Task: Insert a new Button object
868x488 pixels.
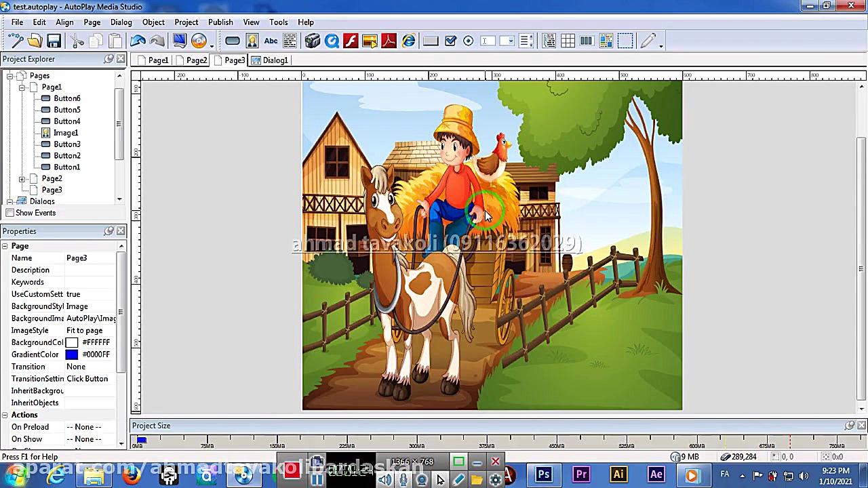Action: 233,41
